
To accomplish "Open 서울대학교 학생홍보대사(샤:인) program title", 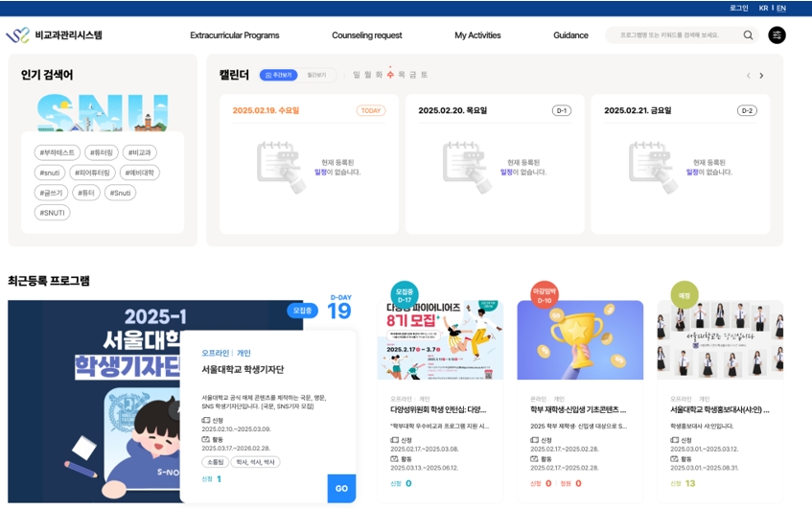I will click(720, 409).
